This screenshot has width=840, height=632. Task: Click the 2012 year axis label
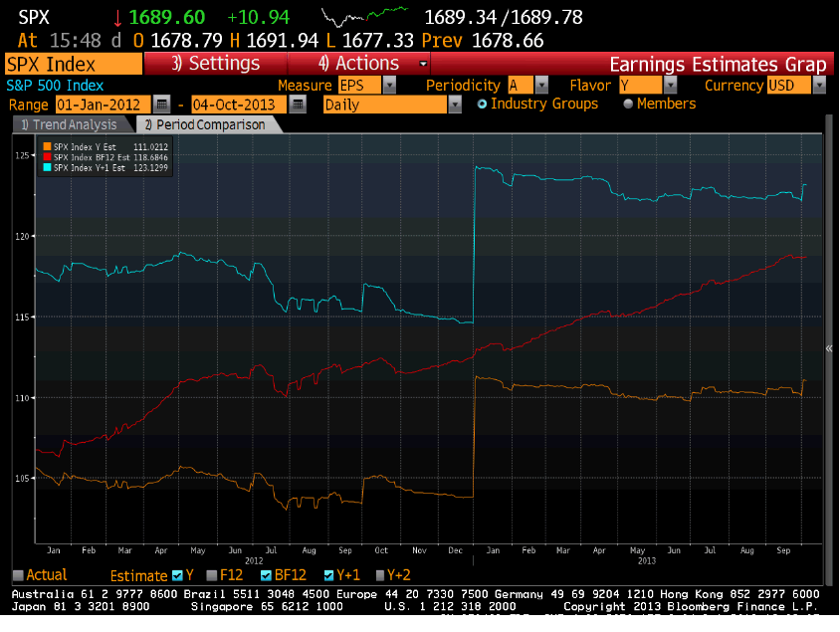[x=254, y=560]
